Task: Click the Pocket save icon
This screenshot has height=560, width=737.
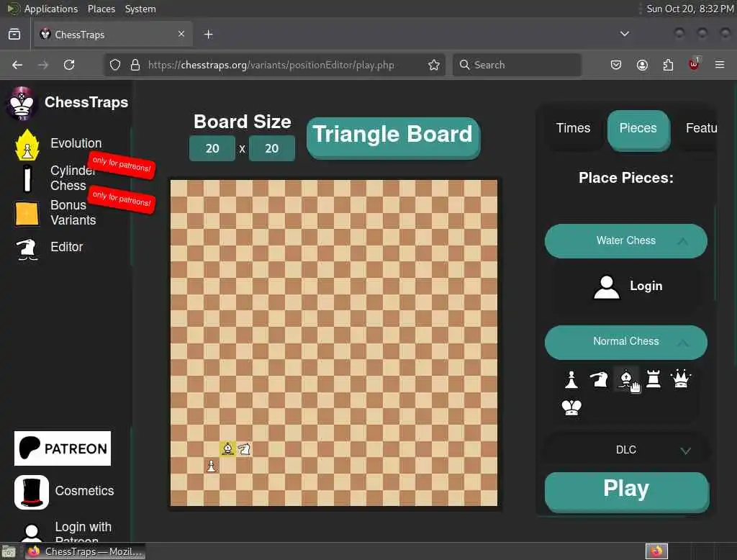Action: pyautogui.click(x=616, y=65)
